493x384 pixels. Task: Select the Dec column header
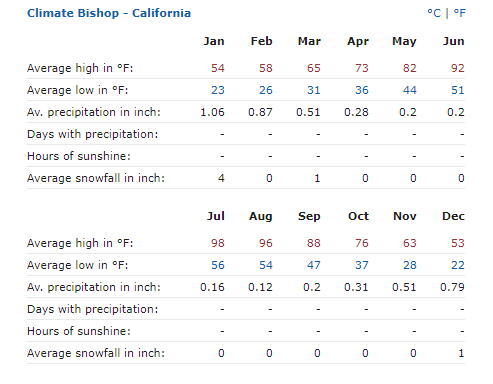point(453,216)
